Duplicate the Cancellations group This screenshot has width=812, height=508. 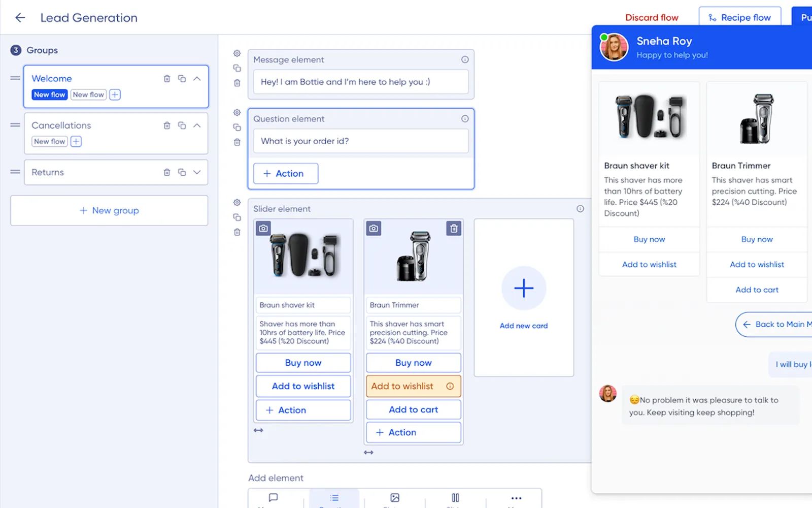pos(182,125)
